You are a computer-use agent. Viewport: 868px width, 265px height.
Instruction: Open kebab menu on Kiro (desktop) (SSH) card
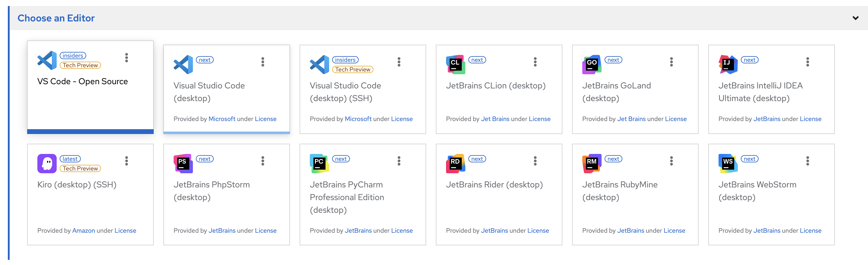coord(127,161)
